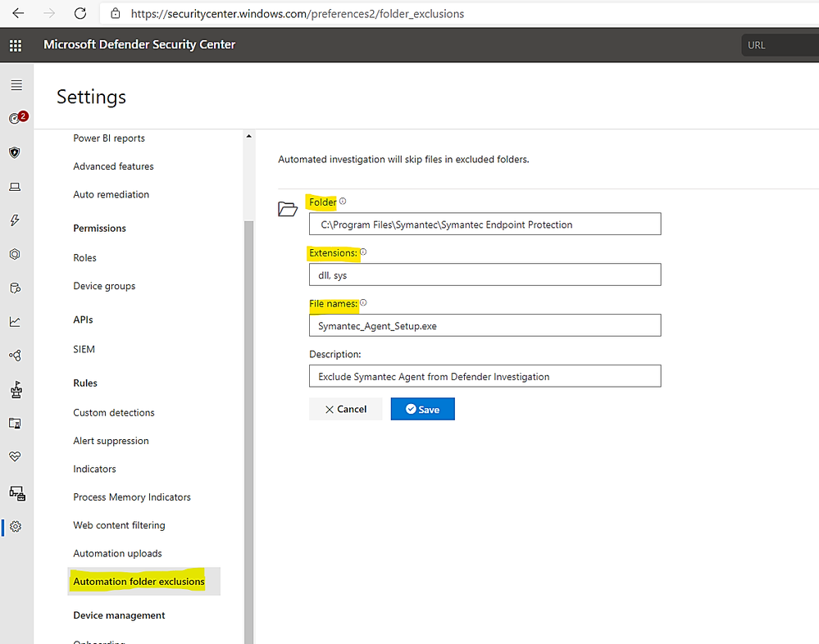Expand the hamburger navigation menu
This screenshot has width=819, height=644.
[x=16, y=85]
